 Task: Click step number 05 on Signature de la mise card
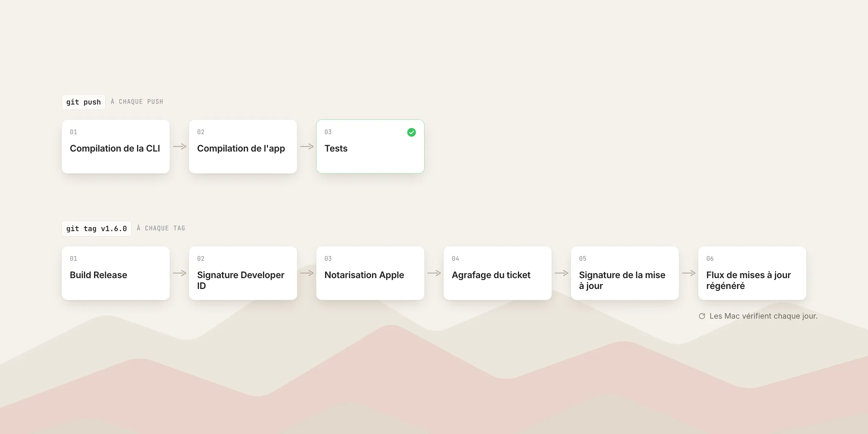(x=583, y=259)
